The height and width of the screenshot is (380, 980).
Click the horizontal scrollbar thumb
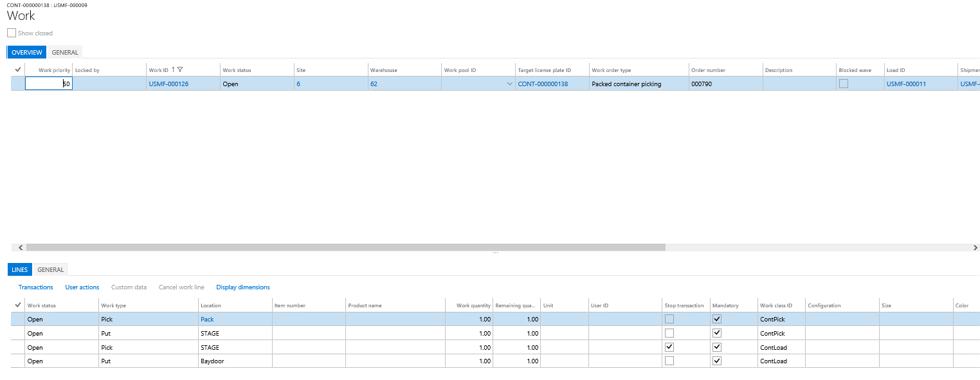click(345, 248)
